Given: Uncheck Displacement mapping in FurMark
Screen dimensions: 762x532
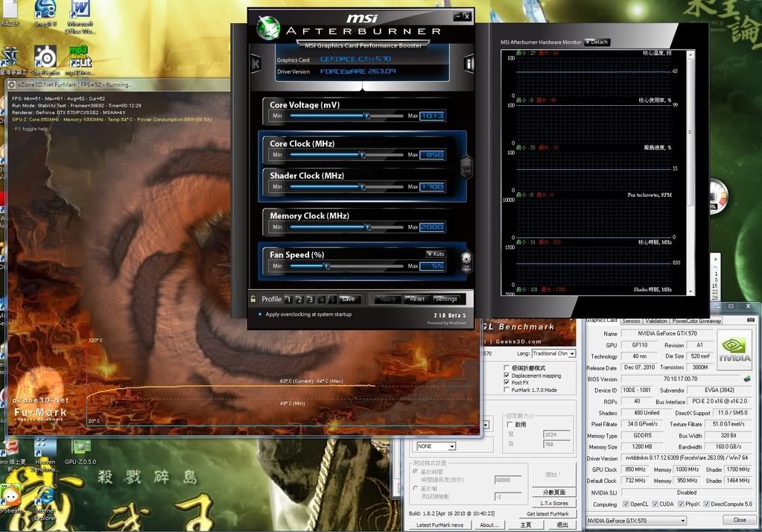Looking at the screenshot, I should [507, 376].
